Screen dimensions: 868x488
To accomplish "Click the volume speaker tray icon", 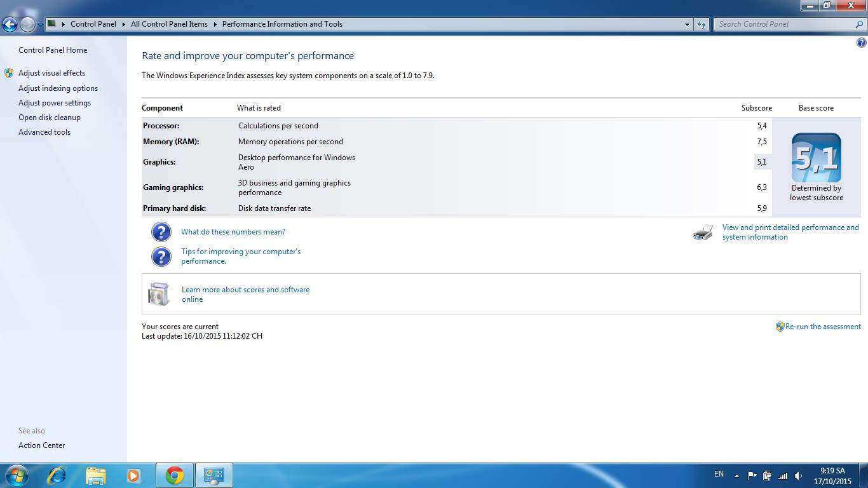I will point(799,475).
